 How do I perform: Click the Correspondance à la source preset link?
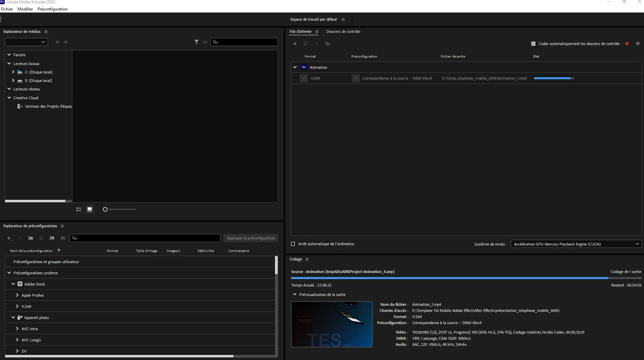pos(397,78)
